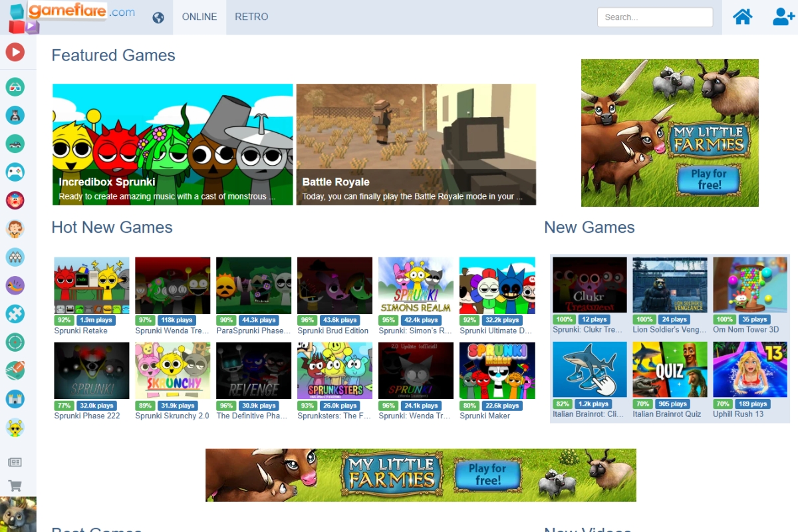
Task: Open the Incredibox Sprunki featured game
Action: point(172,144)
